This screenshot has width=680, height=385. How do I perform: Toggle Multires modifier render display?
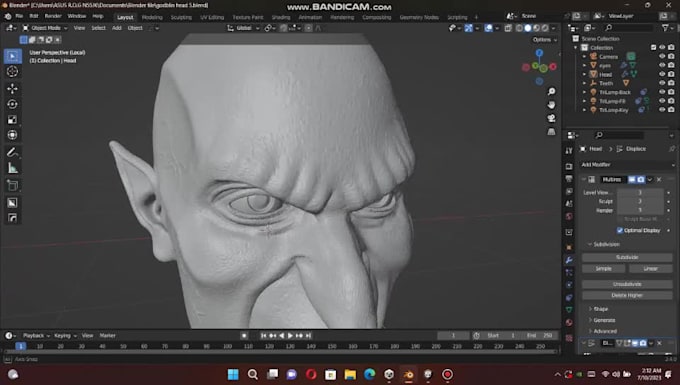(x=641, y=179)
